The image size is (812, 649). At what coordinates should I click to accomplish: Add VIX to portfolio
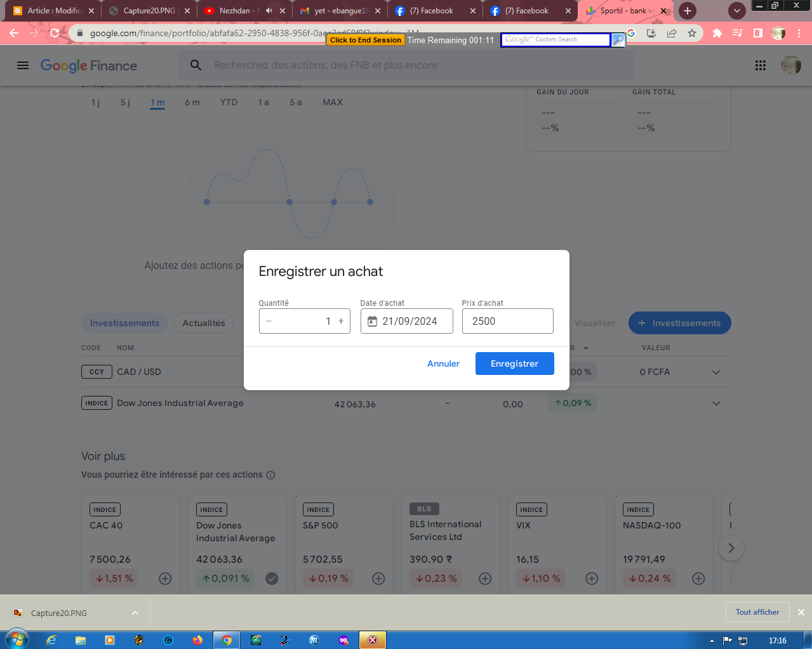(x=592, y=579)
